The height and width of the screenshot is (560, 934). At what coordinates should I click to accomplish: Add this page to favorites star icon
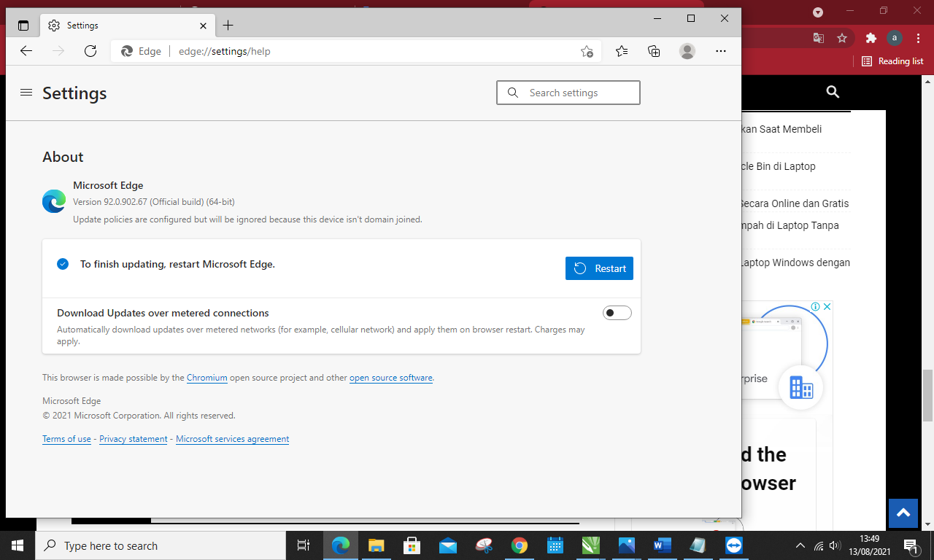[x=587, y=51]
